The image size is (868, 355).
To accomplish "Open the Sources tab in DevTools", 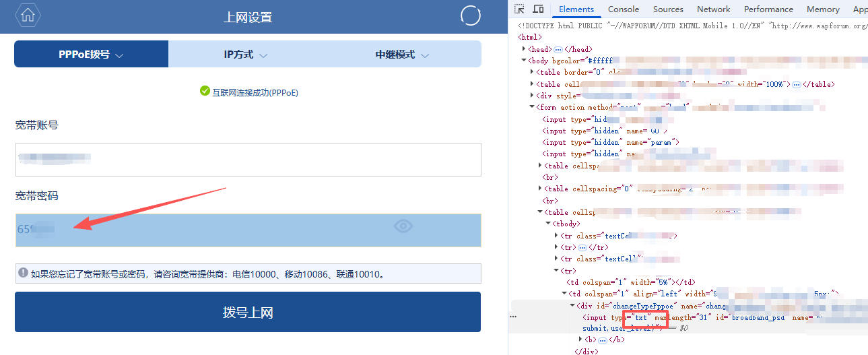I will 668,9.
